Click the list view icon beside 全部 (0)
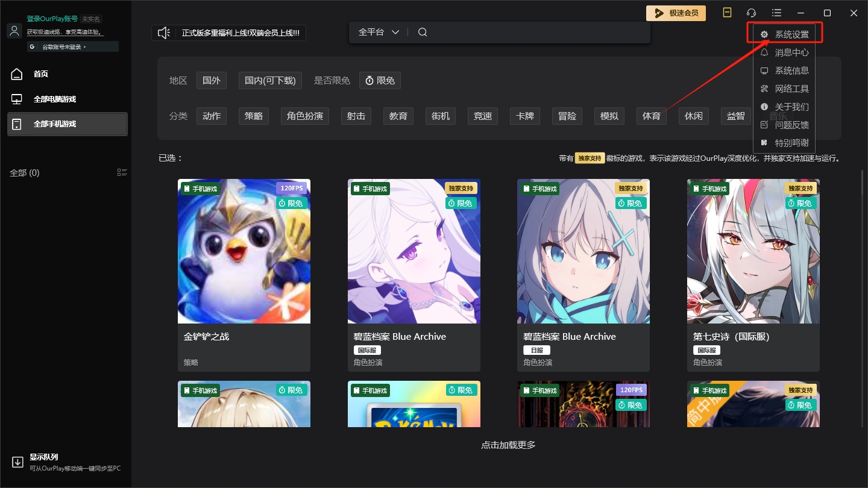The width and height of the screenshot is (868, 488). point(122,172)
